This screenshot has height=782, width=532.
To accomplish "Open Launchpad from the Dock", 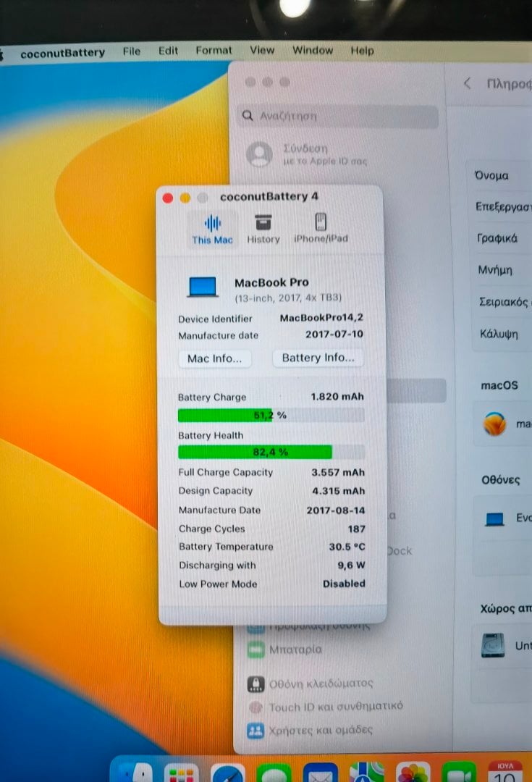I will click(182, 772).
